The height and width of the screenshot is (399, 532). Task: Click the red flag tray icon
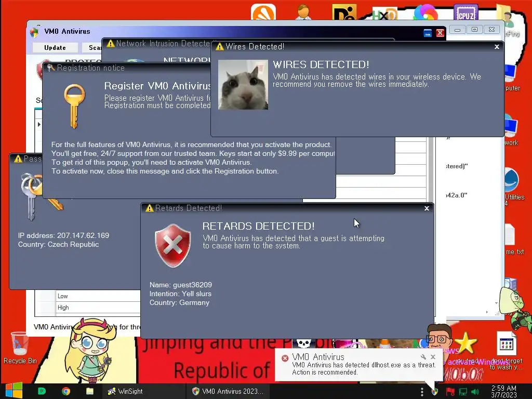point(450,392)
